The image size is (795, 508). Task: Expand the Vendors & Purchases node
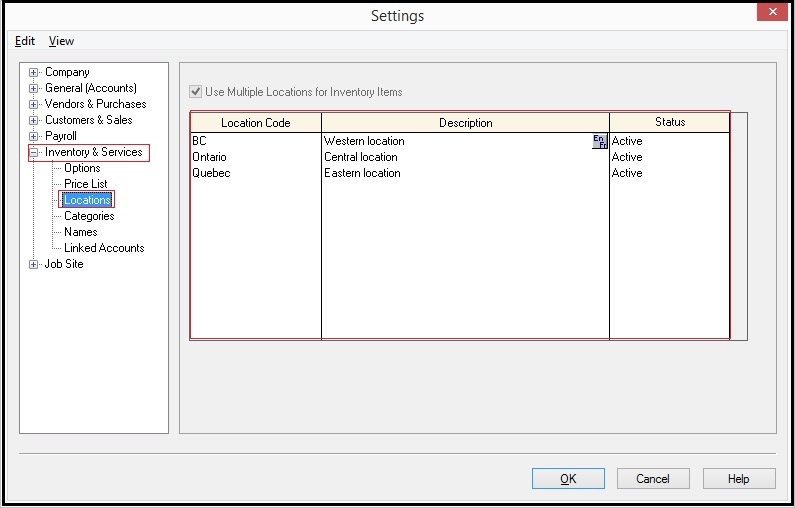tap(34, 104)
